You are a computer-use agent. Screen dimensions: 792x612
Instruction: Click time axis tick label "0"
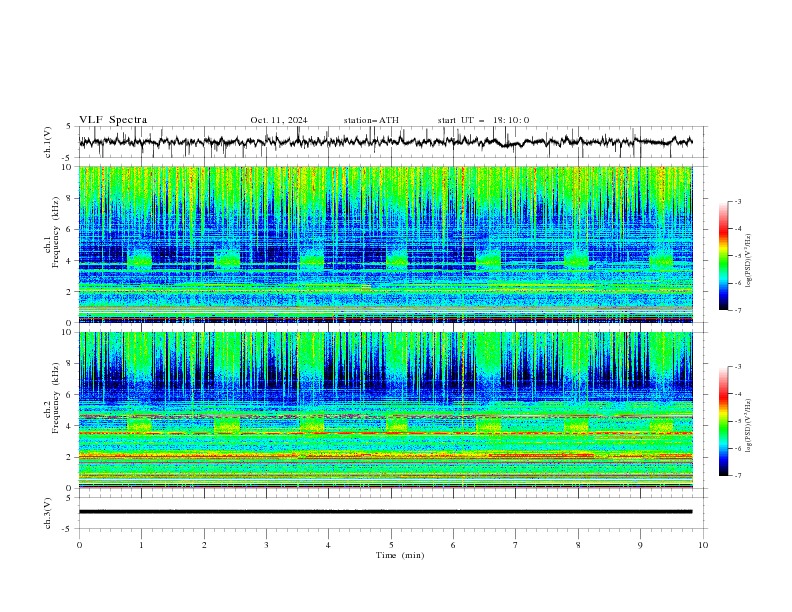tap(79, 545)
